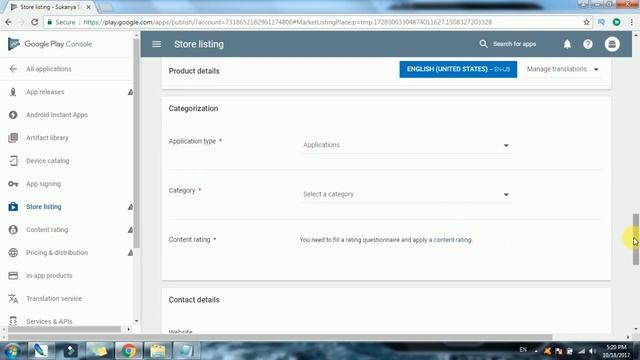Open notifications bell
Screen dimensions: 640x360
[567, 44]
